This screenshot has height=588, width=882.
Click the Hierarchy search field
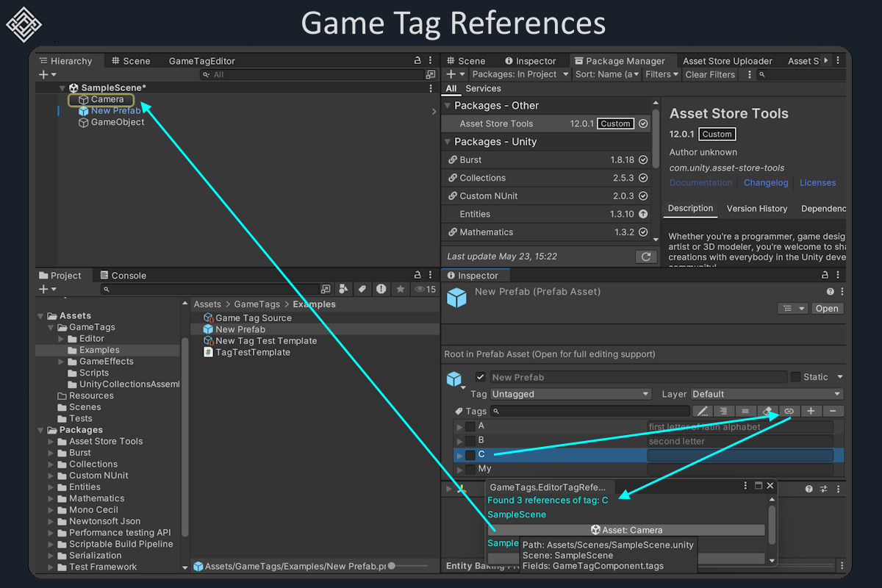[311, 74]
